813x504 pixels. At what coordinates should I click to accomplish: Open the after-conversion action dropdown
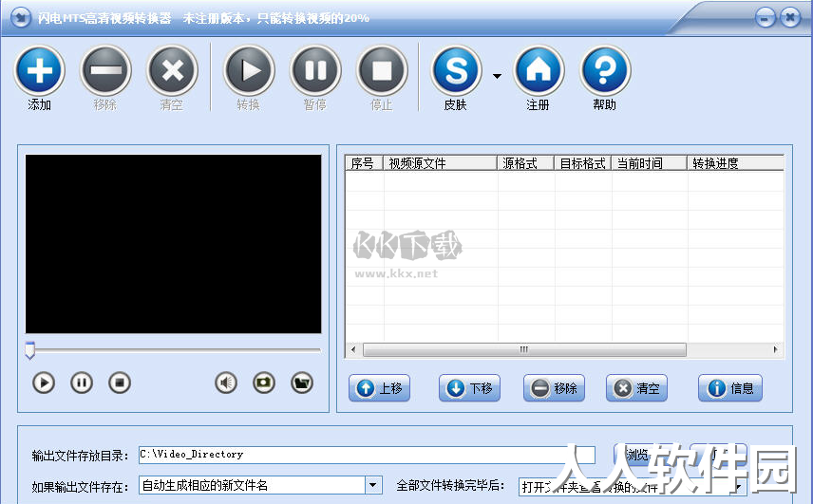[x=739, y=487]
